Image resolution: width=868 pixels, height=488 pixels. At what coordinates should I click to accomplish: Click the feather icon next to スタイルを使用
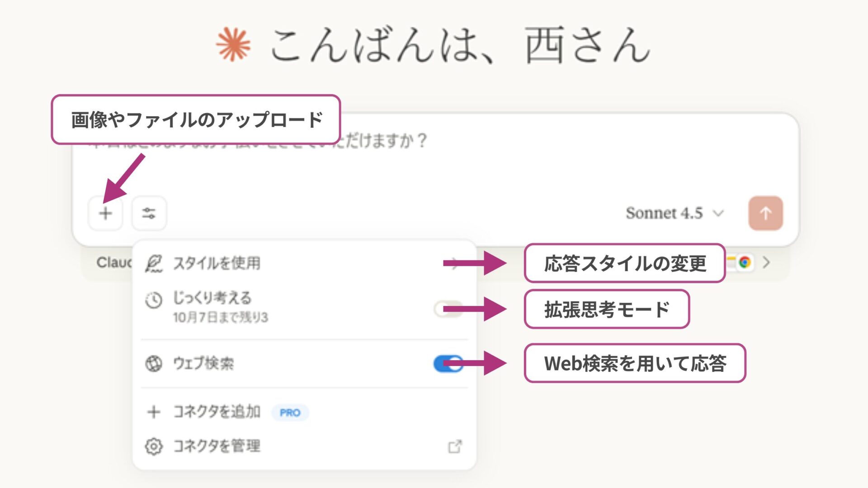click(x=154, y=263)
